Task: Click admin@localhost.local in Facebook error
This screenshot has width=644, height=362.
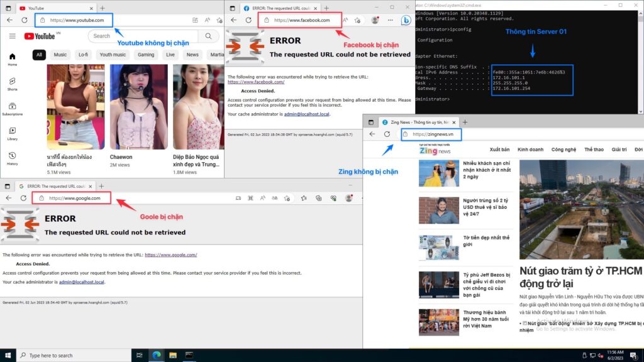Action: click(306, 114)
